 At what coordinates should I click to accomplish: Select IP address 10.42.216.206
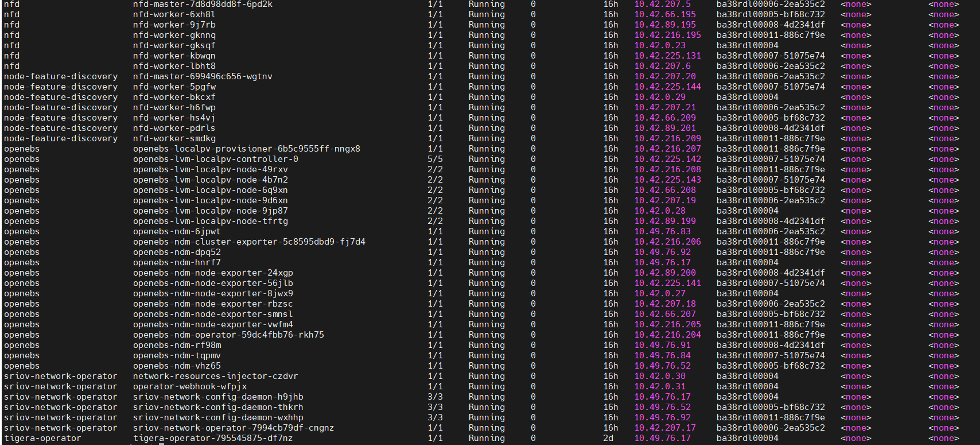click(668, 242)
